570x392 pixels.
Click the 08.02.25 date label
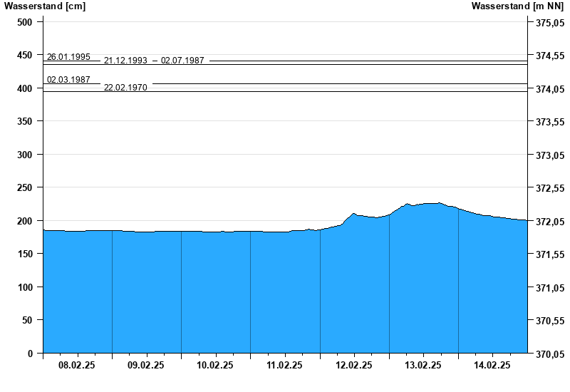pyautogui.click(x=77, y=365)
